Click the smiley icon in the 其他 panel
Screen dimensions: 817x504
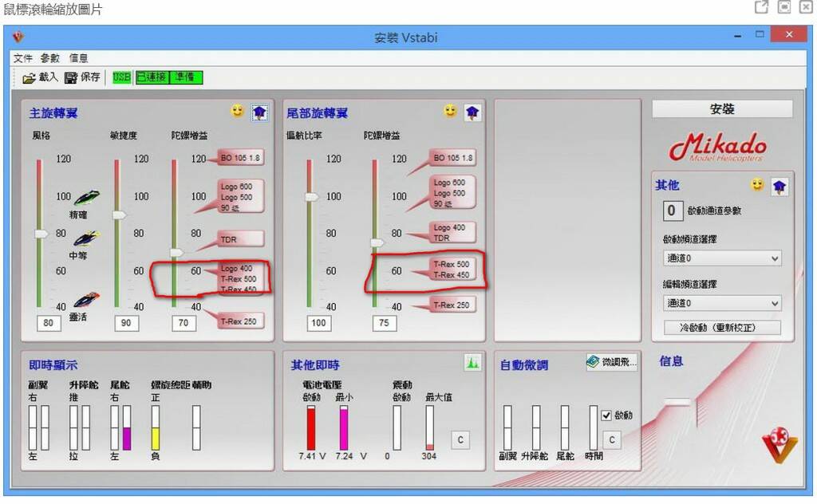757,185
